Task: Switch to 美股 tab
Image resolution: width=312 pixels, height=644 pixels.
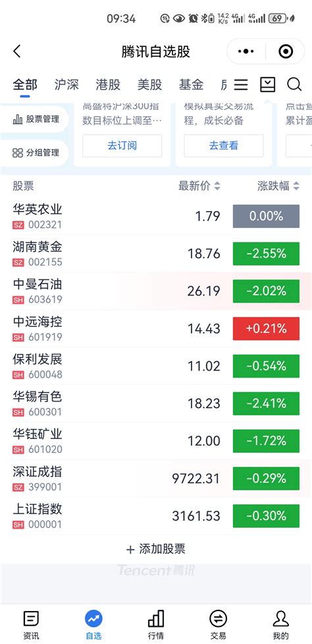Action: tap(149, 84)
